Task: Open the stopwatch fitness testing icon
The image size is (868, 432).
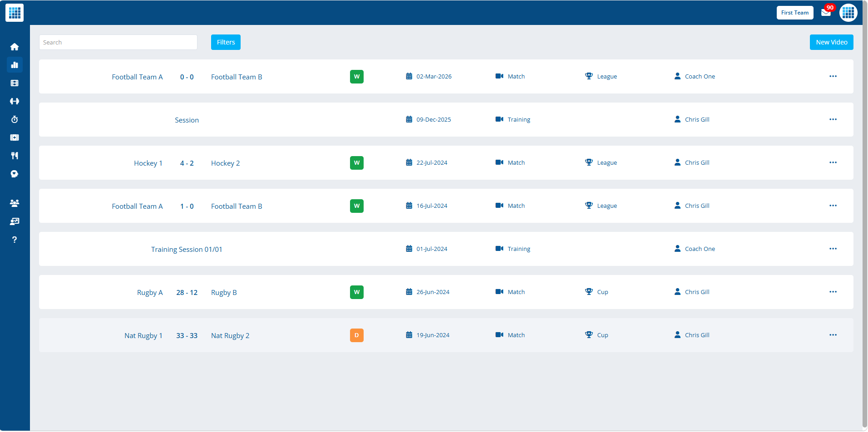Action: click(x=15, y=119)
